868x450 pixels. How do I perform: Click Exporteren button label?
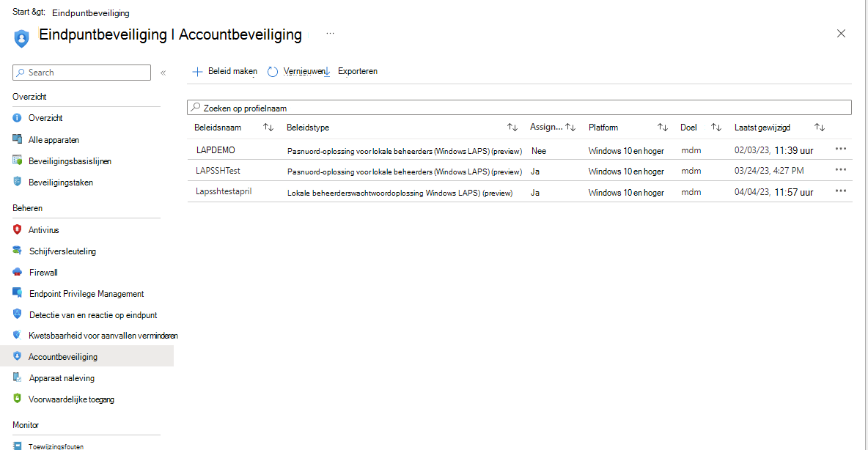pyautogui.click(x=358, y=71)
